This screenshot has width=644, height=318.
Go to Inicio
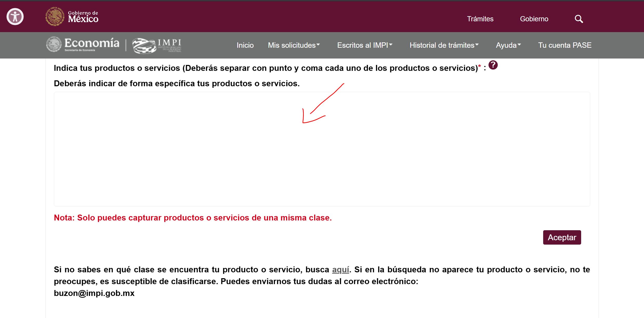[245, 45]
